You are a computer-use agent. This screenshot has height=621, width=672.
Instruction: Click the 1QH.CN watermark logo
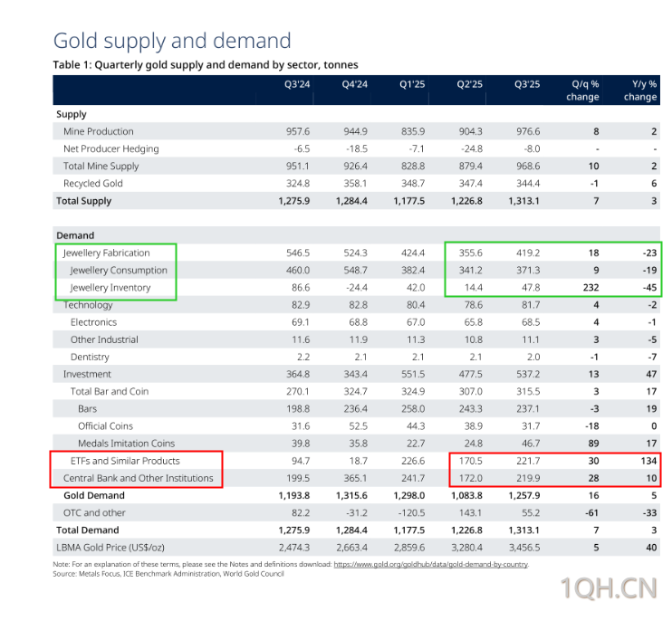coord(606,589)
